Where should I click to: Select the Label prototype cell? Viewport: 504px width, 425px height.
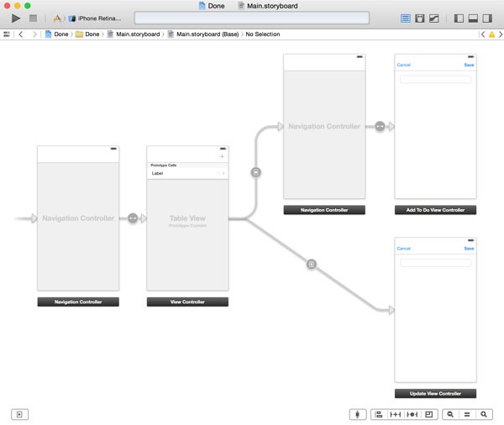[x=187, y=173]
